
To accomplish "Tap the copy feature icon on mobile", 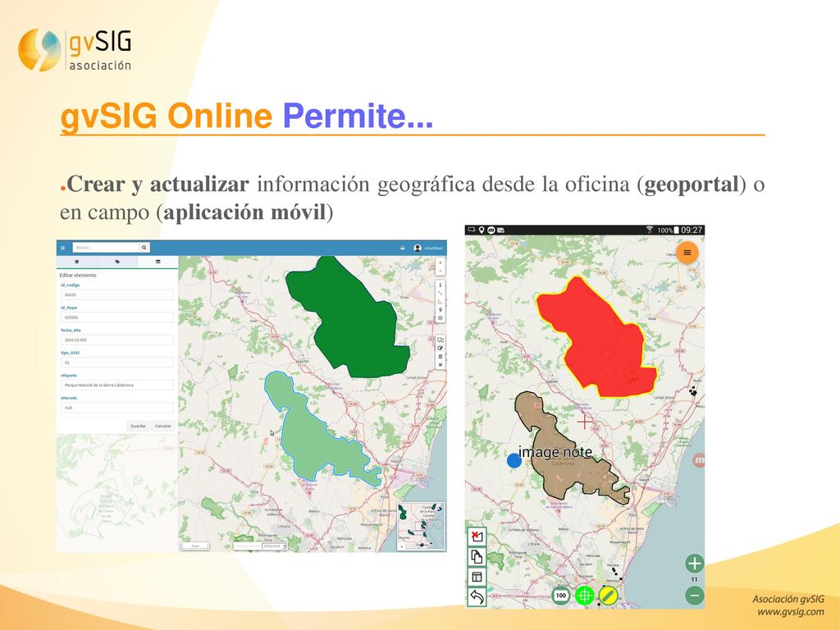I will (x=477, y=557).
